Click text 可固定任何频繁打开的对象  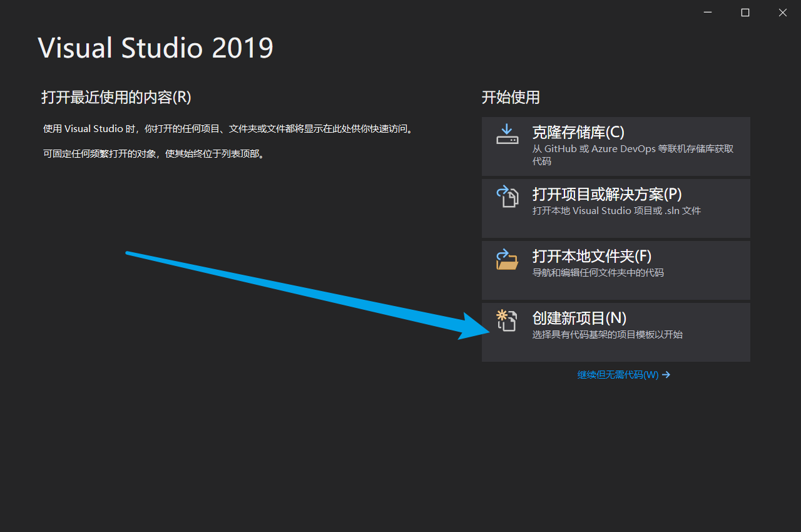click(x=155, y=154)
